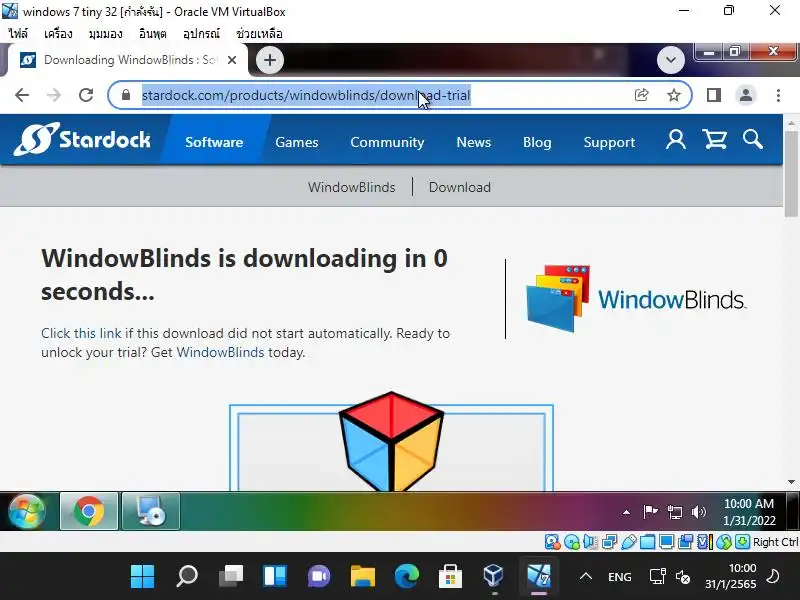
Task: Expand Chrome tab search dropdown
Action: 670,60
